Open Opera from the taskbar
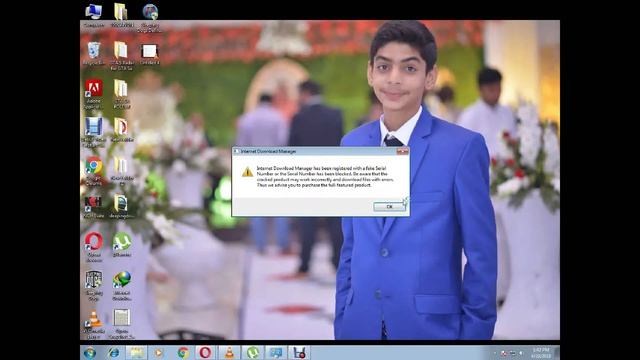Image resolution: width=640 pixels, height=360 pixels. click(x=205, y=353)
